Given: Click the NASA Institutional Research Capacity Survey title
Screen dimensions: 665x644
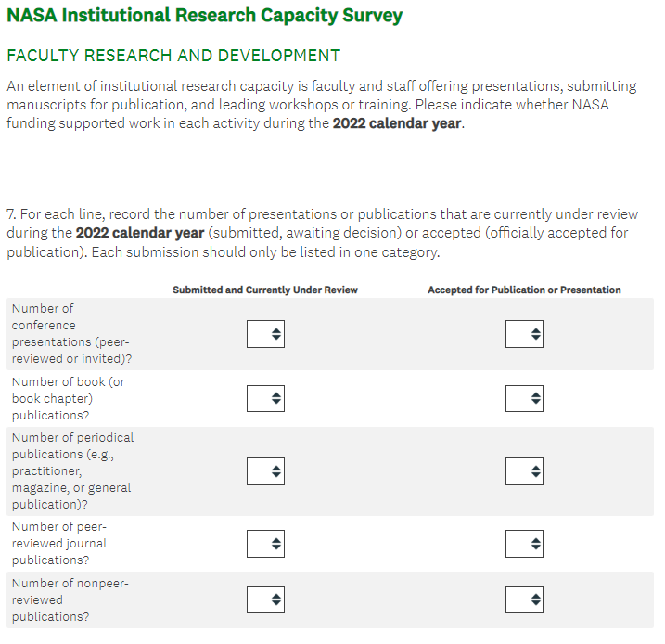Looking at the screenshot, I should pos(205,16).
